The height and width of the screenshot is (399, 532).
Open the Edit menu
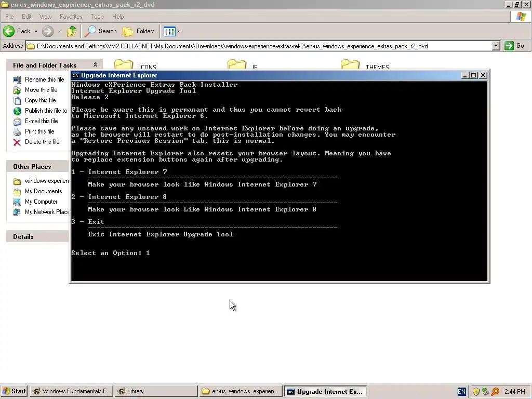pyautogui.click(x=26, y=16)
